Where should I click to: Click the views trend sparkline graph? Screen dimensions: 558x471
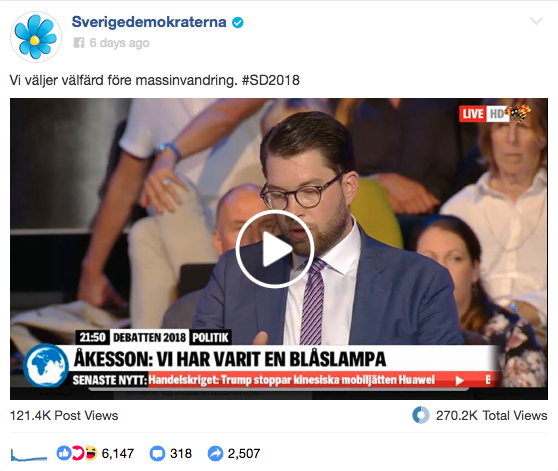[29, 455]
